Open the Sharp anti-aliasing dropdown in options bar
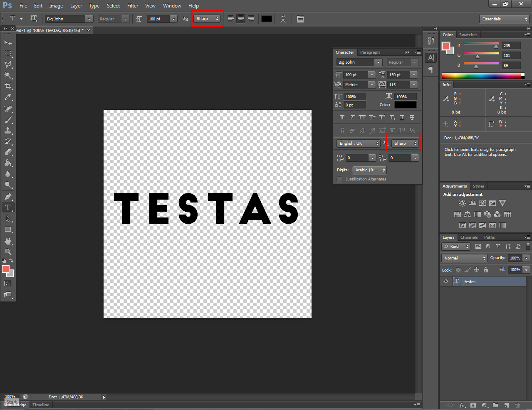The height and width of the screenshot is (410, 532). [x=208, y=19]
